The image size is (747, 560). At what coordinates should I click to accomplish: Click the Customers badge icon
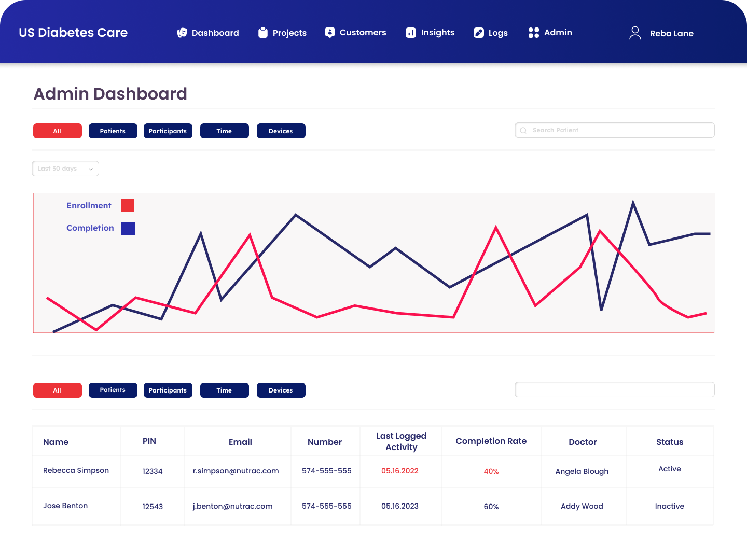click(330, 33)
